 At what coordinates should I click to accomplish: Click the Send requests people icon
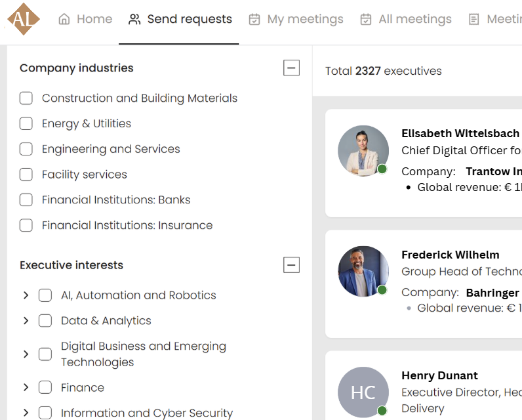click(x=134, y=20)
